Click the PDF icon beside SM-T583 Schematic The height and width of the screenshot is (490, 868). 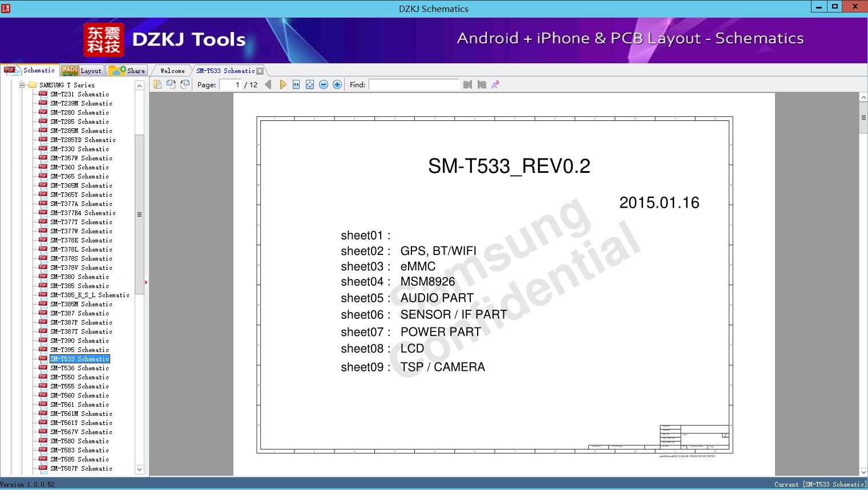[43, 450]
